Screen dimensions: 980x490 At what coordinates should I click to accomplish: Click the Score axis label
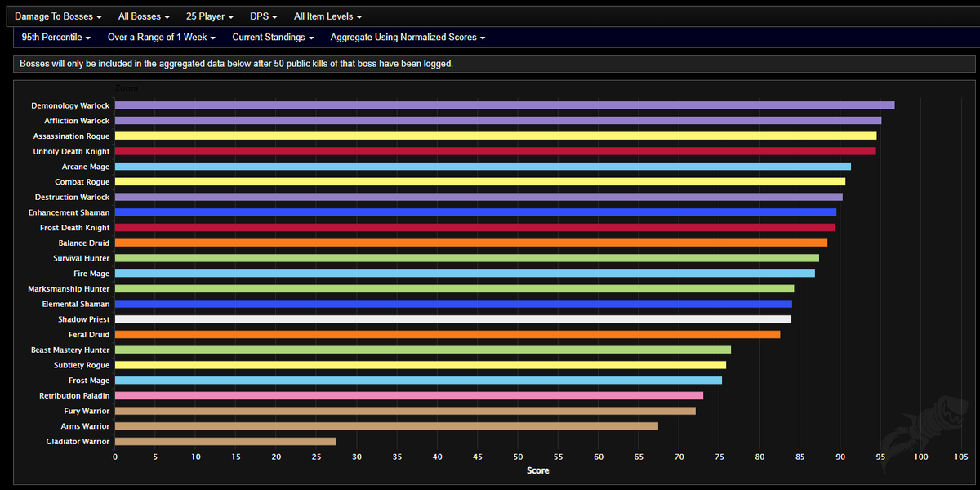[x=537, y=470]
